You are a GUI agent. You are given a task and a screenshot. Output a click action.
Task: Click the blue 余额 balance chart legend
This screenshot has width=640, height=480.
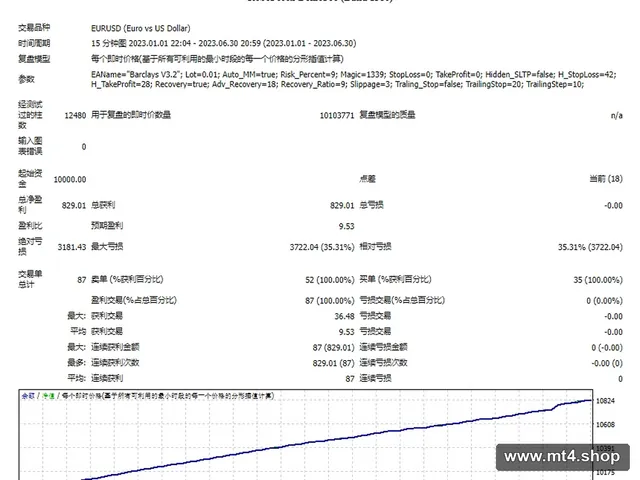[x=28, y=396]
